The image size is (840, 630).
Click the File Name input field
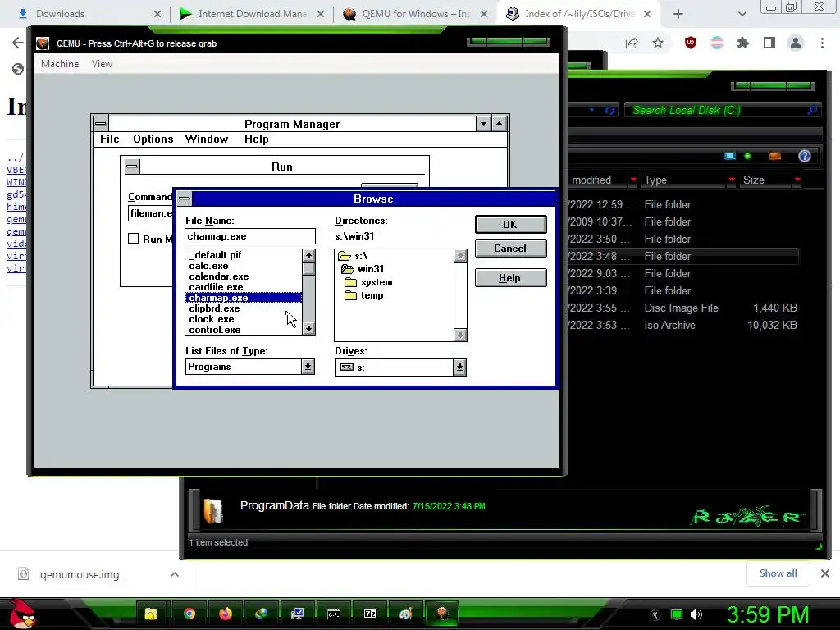tap(250, 236)
